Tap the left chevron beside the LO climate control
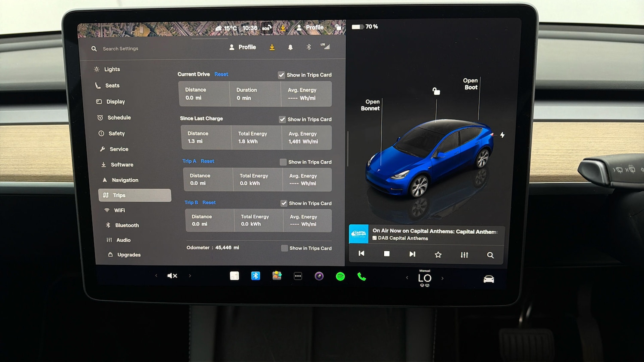The image size is (644, 362). (x=407, y=278)
